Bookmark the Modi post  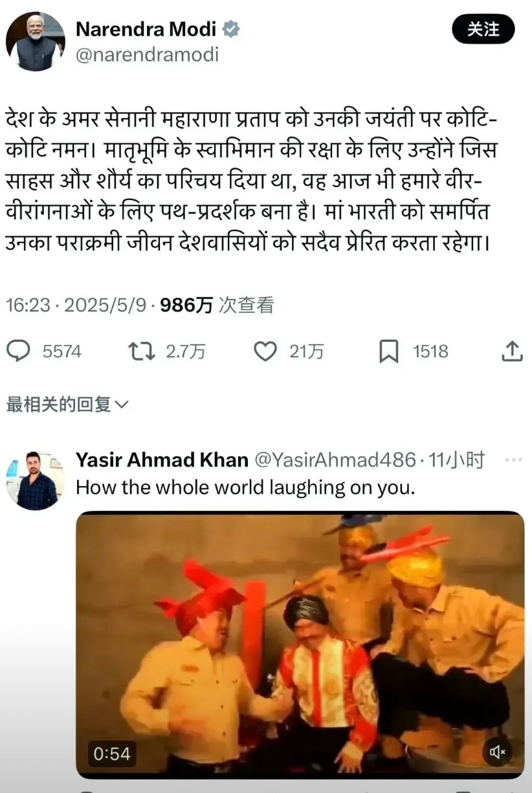tap(388, 352)
